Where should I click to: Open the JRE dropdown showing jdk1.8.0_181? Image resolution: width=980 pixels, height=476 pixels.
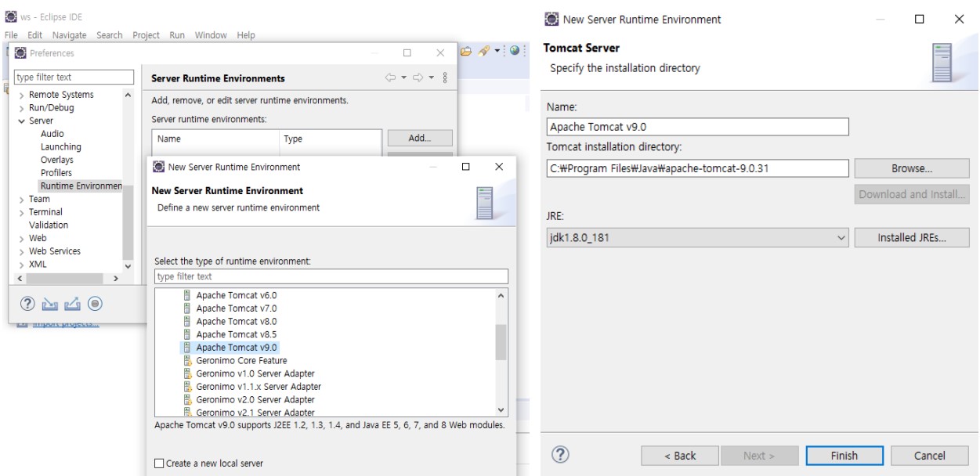click(697, 238)
